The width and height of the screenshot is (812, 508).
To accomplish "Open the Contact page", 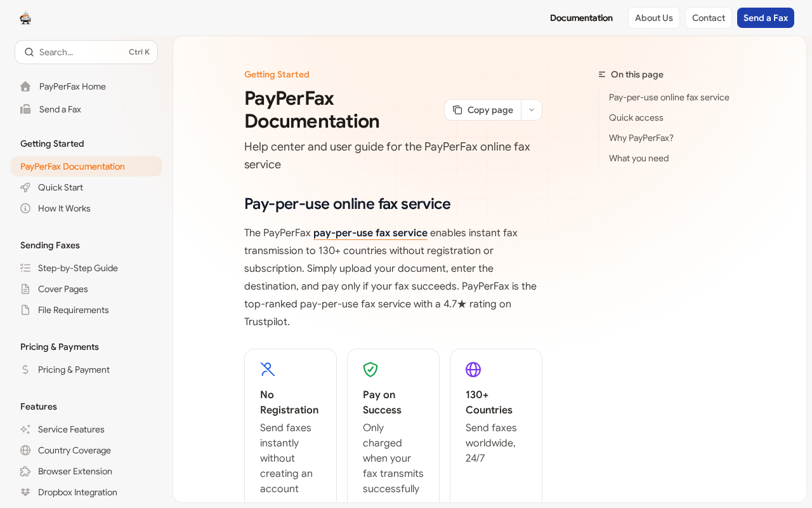I will 709,18.
